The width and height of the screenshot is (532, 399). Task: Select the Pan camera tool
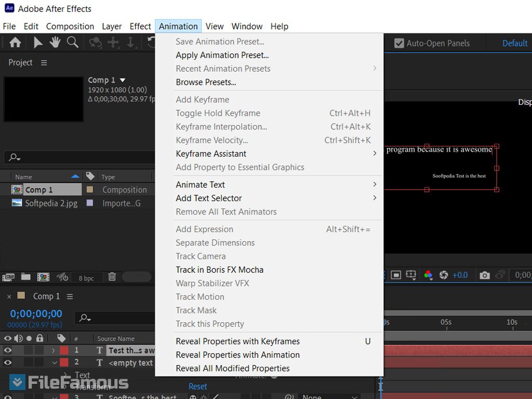(113, 43)
